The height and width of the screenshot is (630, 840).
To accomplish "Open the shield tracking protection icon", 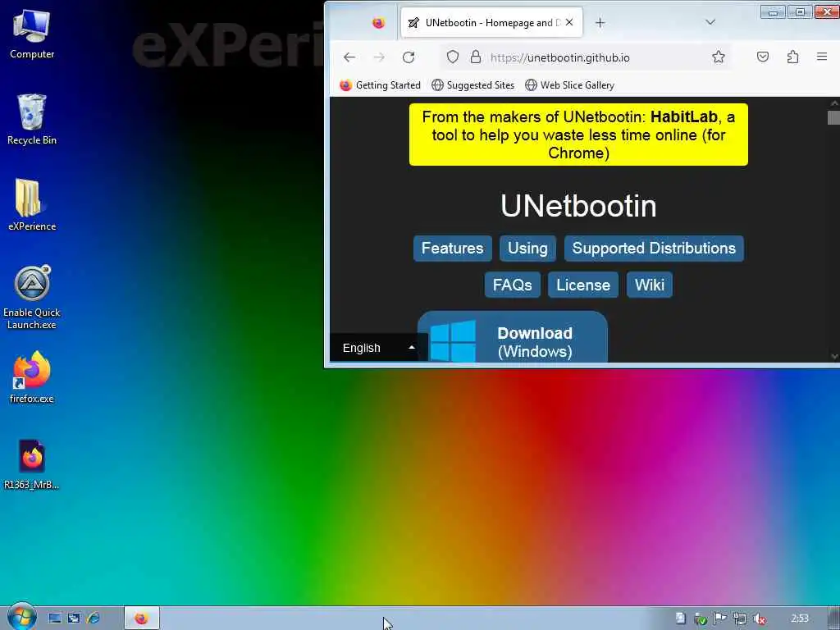I will (453, 57).
